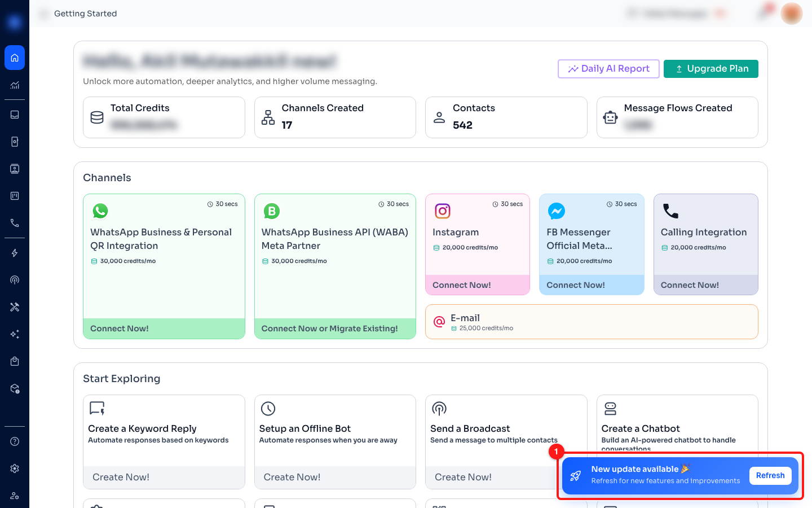Open the broadcast antenna icon in sidebar
Viewport: 812px width, 508px height.
pyautogui.click(x=15, y=280)
